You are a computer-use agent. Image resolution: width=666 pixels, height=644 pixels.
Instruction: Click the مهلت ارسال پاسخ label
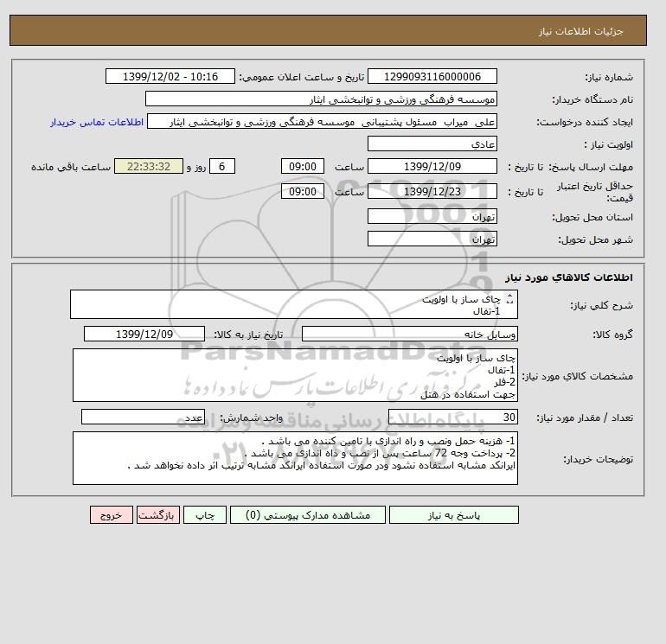[x=592, y=167]
